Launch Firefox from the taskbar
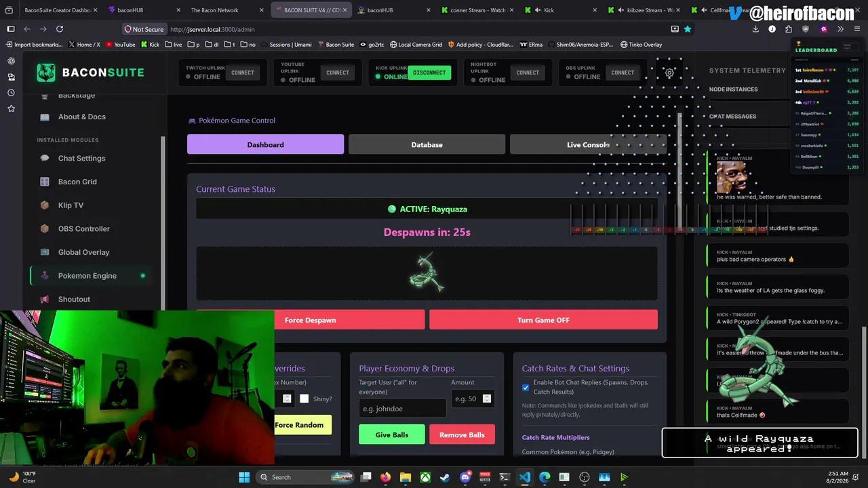868x488 pixels. [386, 477]
